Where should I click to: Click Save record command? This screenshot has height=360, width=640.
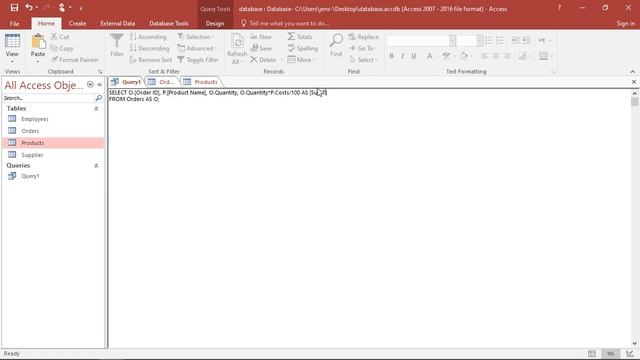pyautogui.click(x=261, y=48)
